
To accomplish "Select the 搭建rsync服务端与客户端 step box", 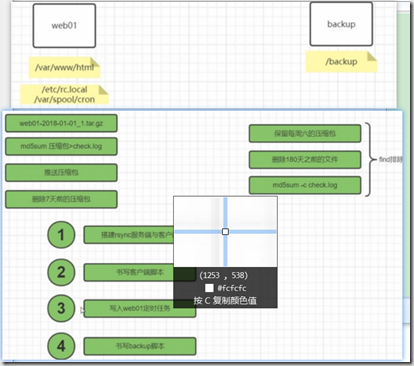I will coord(129,235).
